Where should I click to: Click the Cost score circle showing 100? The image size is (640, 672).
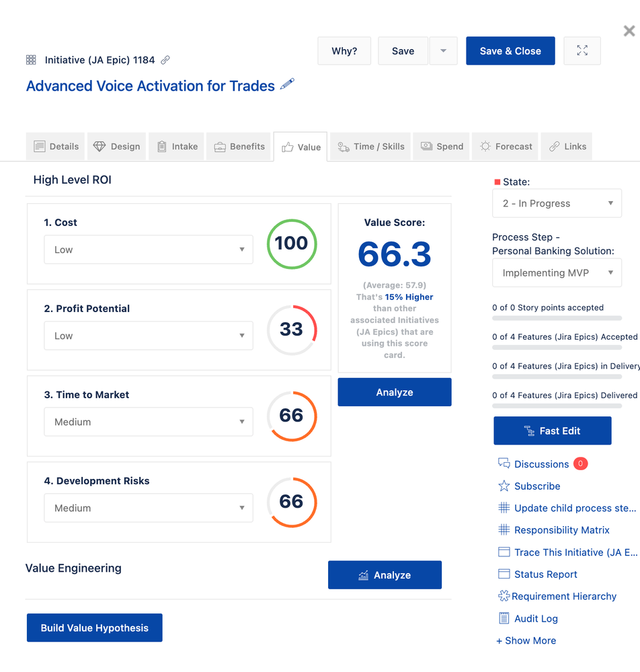tap(292, 244)
